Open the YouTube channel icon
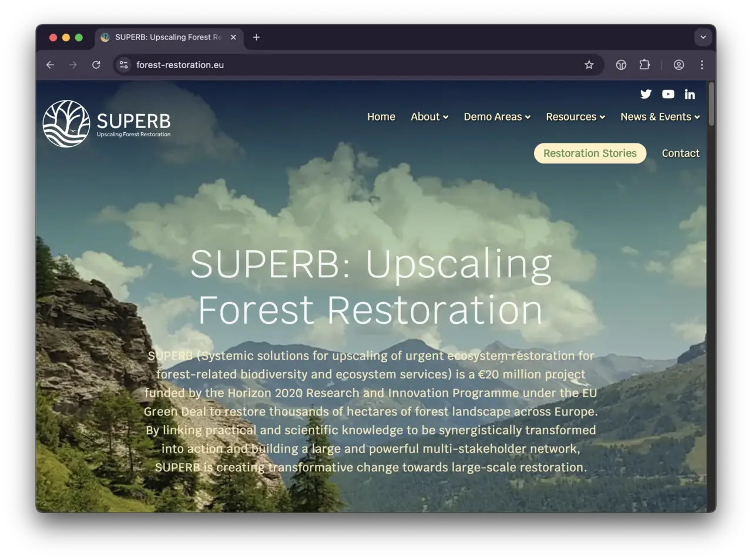The image size is (752, 560). (668, 94)
